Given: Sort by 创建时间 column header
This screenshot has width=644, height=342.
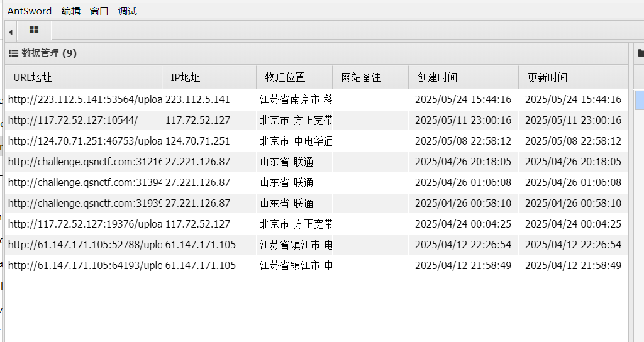Looking at the screenshot, I should [x=437, y=77].
